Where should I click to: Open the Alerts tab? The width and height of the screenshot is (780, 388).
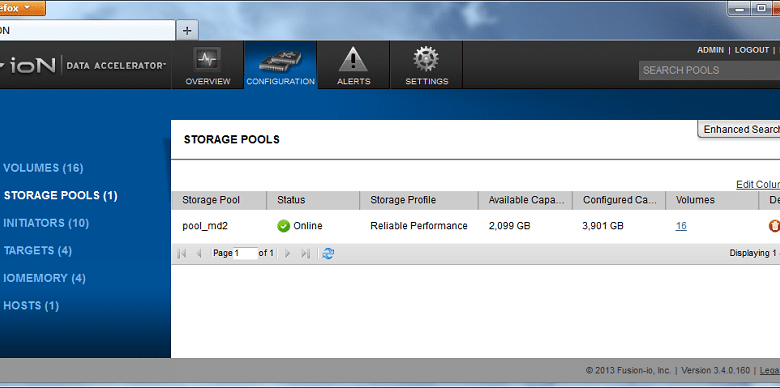(354, 65)
